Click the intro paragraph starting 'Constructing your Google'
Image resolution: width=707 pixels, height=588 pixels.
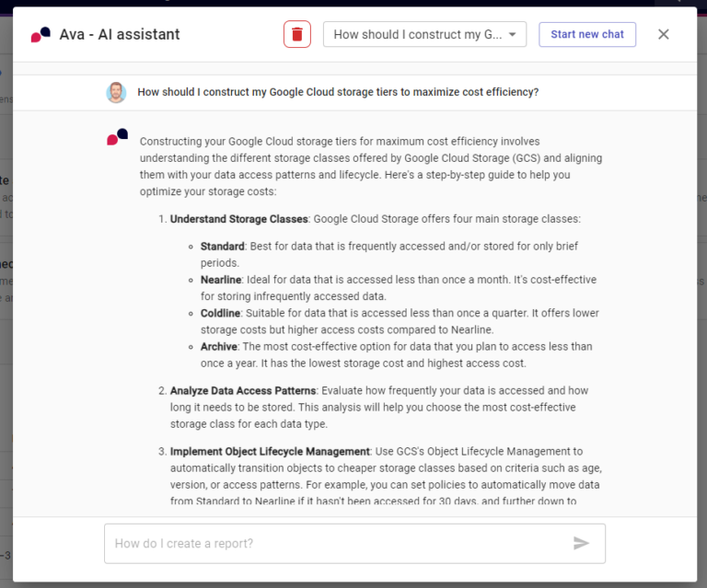click(x=371, y=167)
